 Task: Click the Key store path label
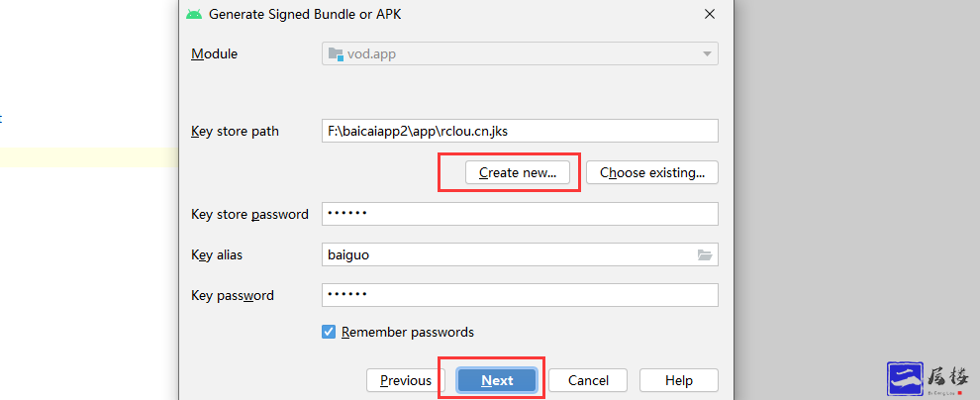tap(235, 131)
